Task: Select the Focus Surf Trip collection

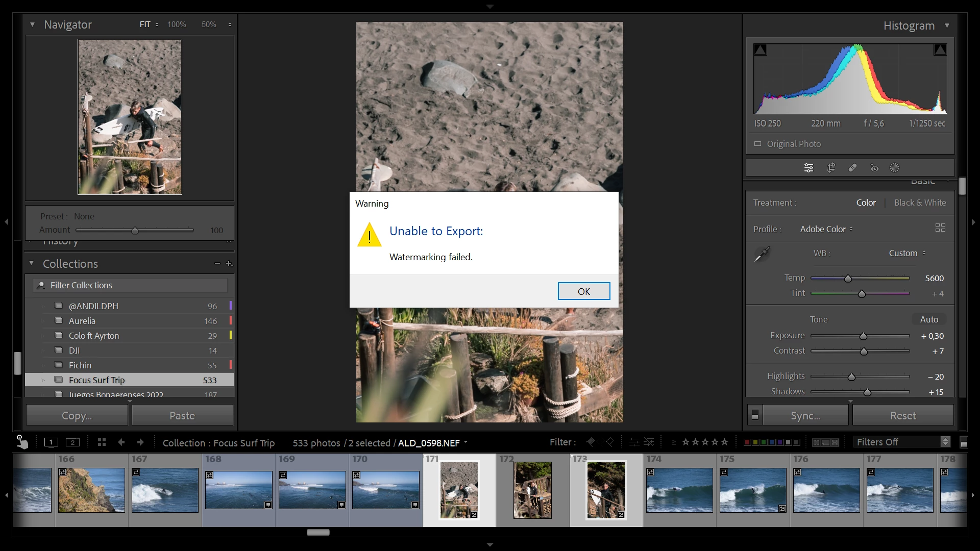Action: [97, 380]
